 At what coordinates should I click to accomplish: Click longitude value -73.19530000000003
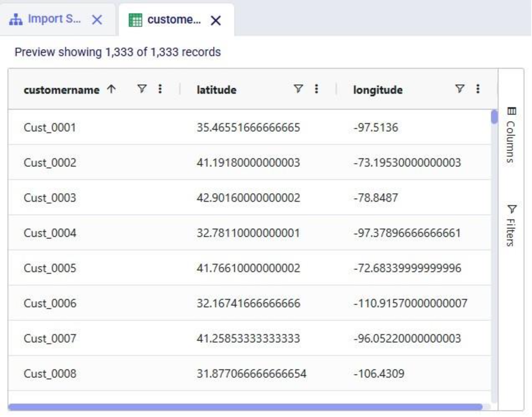[x=407, y=162]
